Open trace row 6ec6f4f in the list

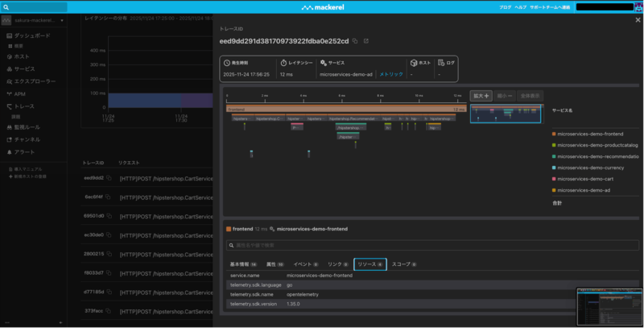(147, 197)
